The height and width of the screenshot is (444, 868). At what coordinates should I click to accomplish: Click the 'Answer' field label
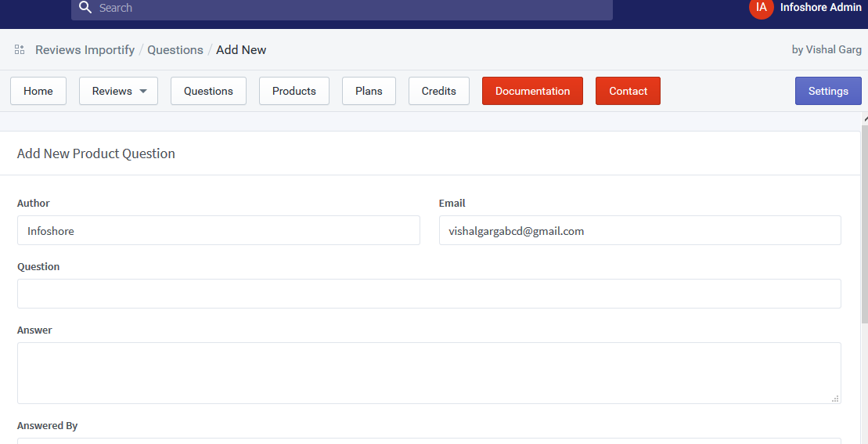(x=34, y=330)
